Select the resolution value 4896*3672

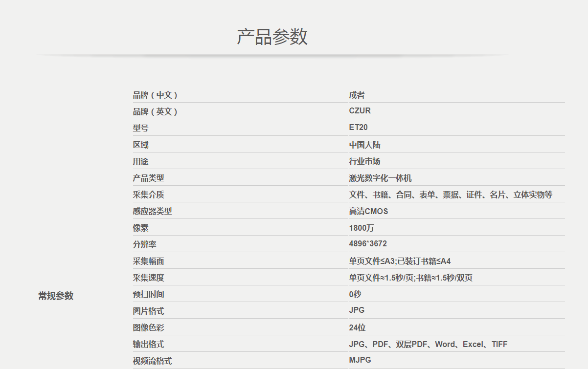click(x=368, y=244)
